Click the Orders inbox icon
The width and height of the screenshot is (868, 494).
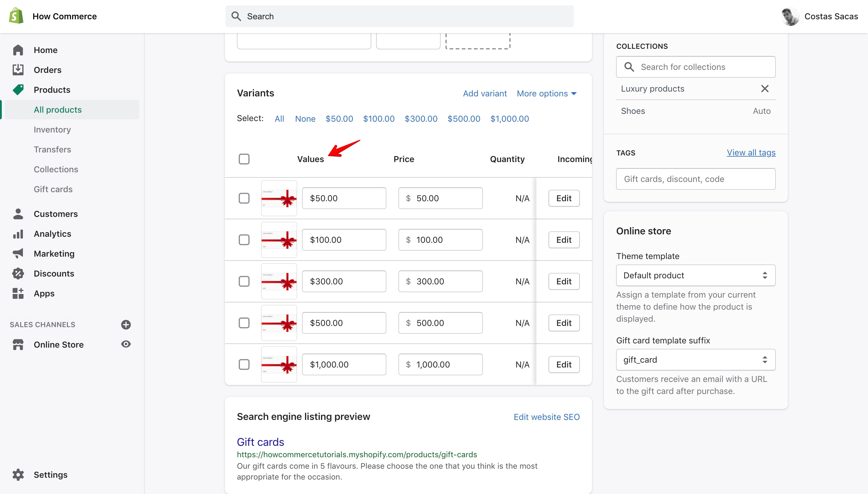point(18,70)
